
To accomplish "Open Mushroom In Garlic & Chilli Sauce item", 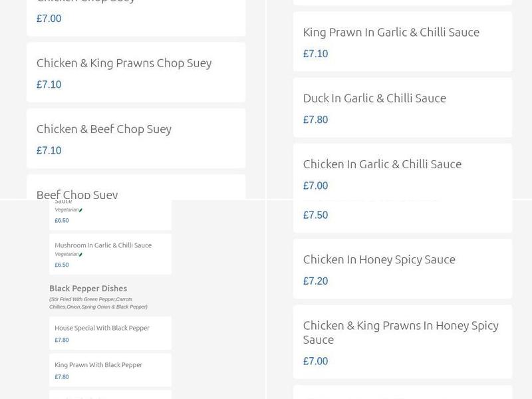I will click(103, 245).
